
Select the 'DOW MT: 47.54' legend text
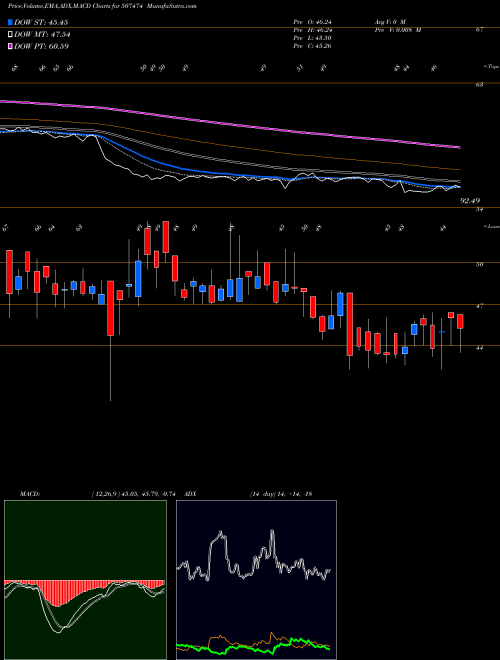[42, 34]
